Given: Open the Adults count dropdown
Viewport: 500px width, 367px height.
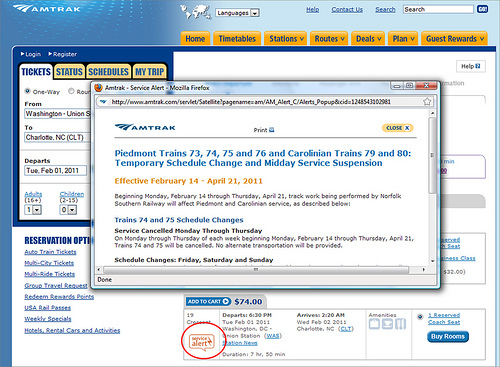Looking at the screenshot, I should tap(33, 210).
